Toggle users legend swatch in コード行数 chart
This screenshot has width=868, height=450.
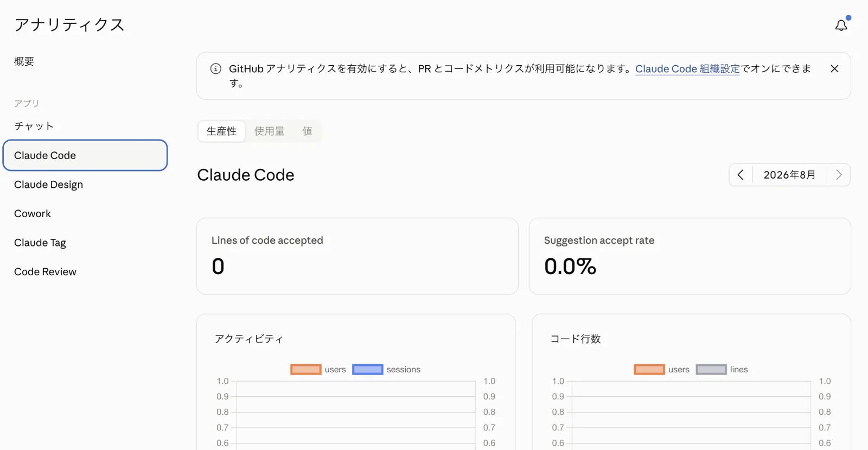(649, 370)
